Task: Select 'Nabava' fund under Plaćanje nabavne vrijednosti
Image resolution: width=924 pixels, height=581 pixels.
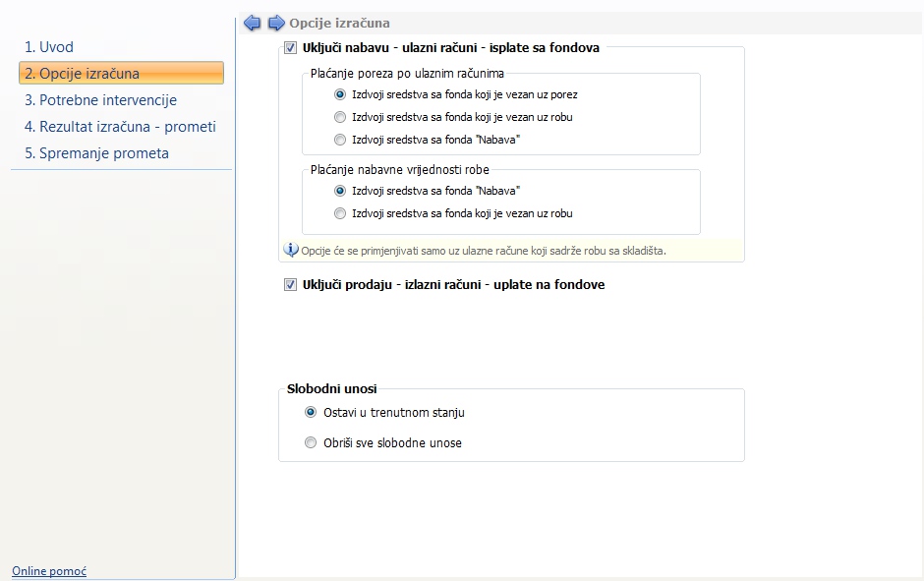Action: click(x=340, y=191)
